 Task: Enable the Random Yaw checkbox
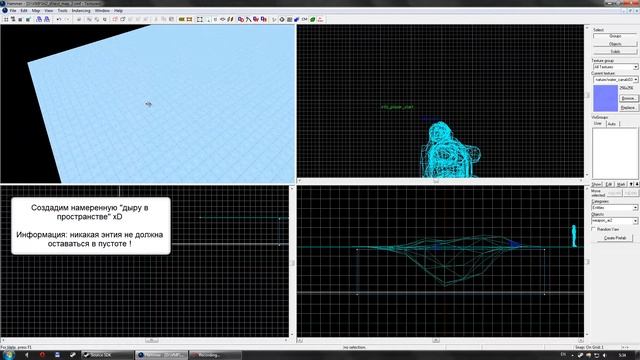[x=594, y=229]
